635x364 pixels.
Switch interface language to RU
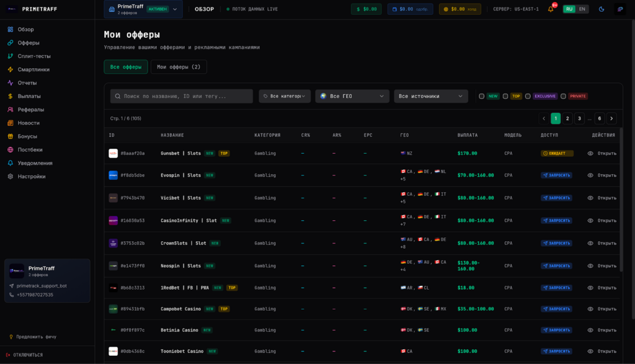coord(569,9)
